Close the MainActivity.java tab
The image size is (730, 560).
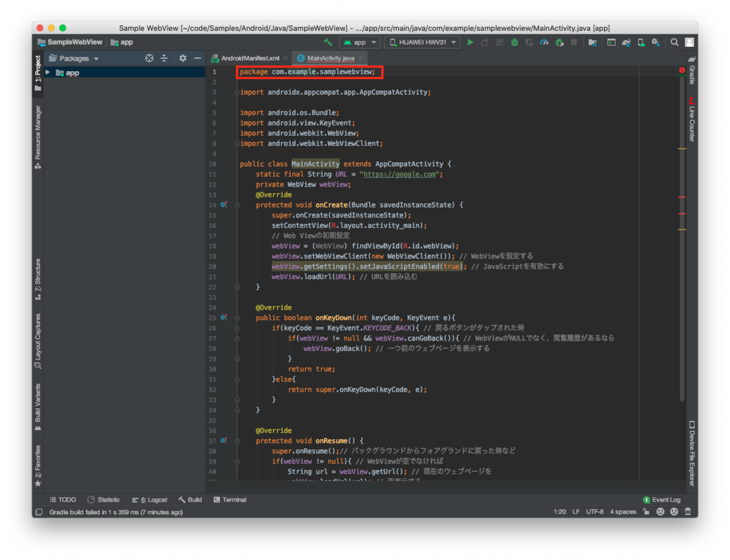361,58
